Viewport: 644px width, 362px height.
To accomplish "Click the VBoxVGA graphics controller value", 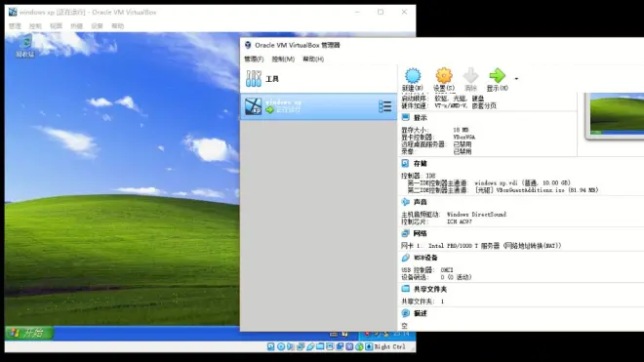I will click(464, 138).
